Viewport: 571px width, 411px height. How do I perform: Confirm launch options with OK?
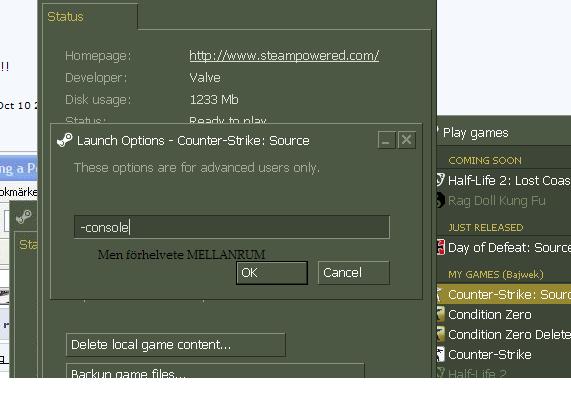point(272,273)
